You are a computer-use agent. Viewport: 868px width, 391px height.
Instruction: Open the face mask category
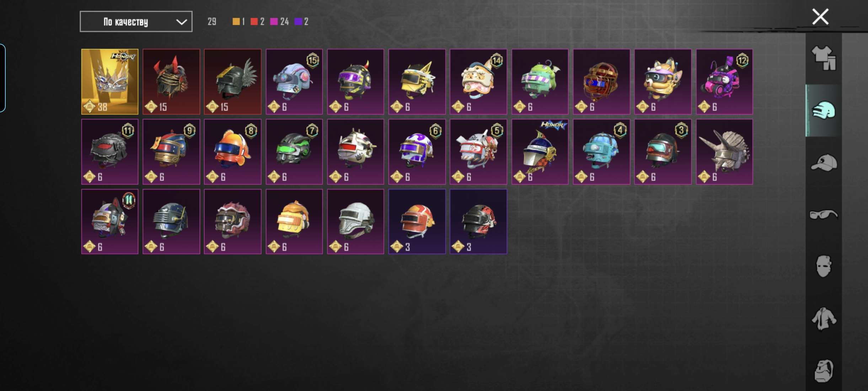point(824,266)
